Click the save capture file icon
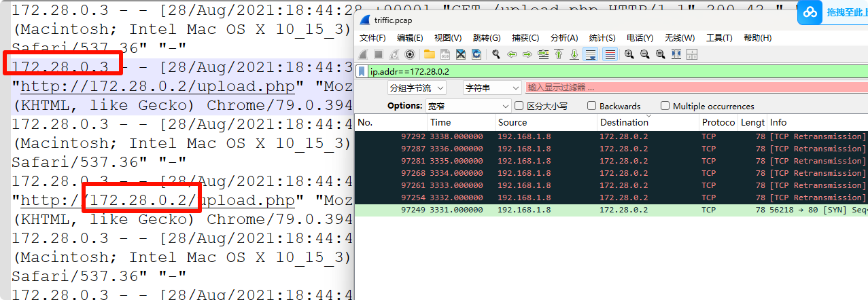This screenshot has height=300, width=868. coord(445,54)
